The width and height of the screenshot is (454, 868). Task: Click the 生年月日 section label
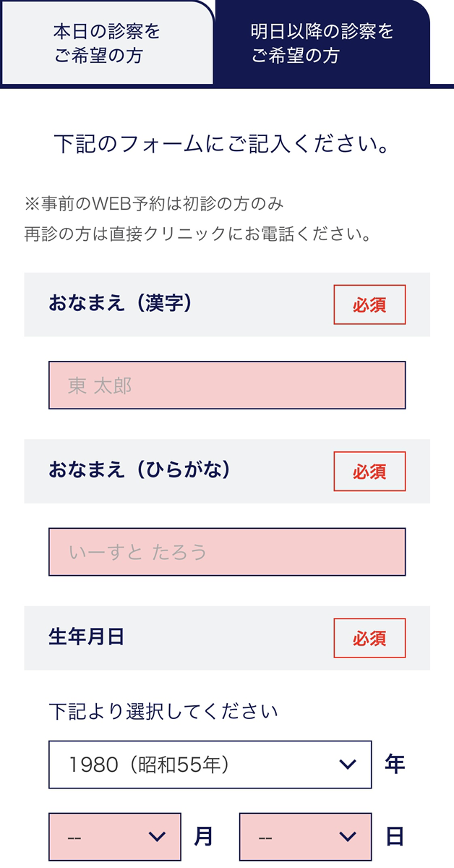87,637
